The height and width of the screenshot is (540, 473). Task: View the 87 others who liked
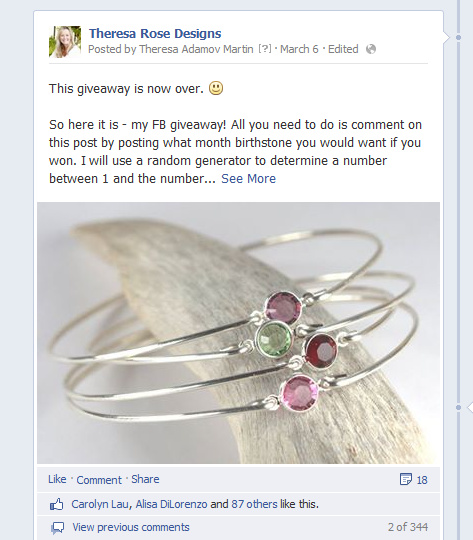coord(254,504)
